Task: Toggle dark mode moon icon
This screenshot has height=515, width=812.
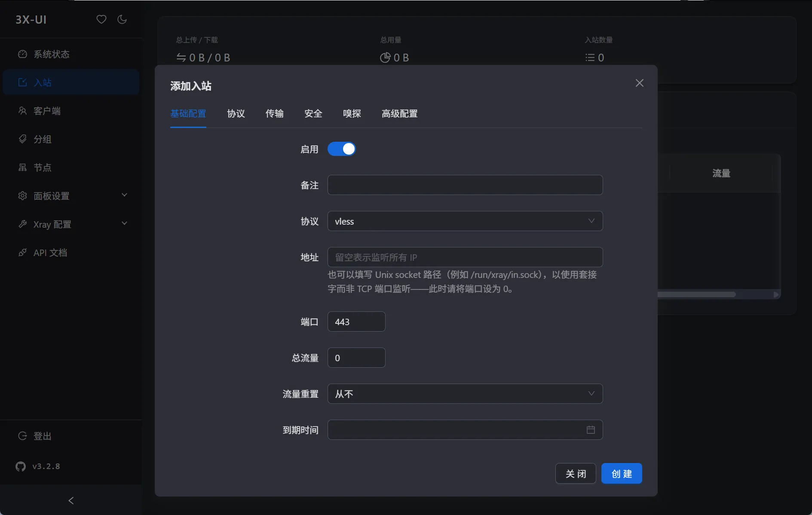Action: tap(122, 19)
